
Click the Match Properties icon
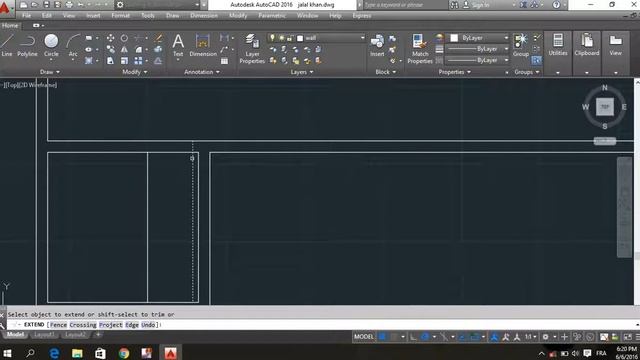[x=420, y=49]
